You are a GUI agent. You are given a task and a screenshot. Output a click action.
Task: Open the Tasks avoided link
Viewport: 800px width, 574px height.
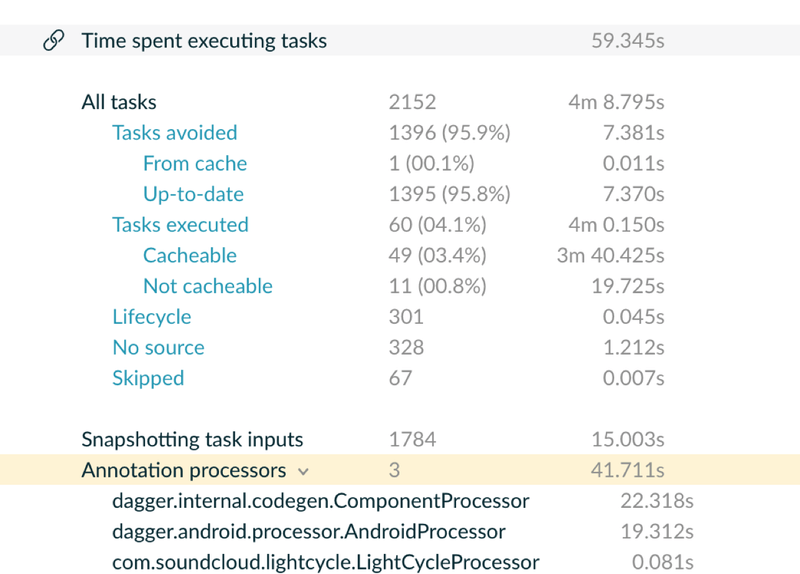[x=174, y=133]
